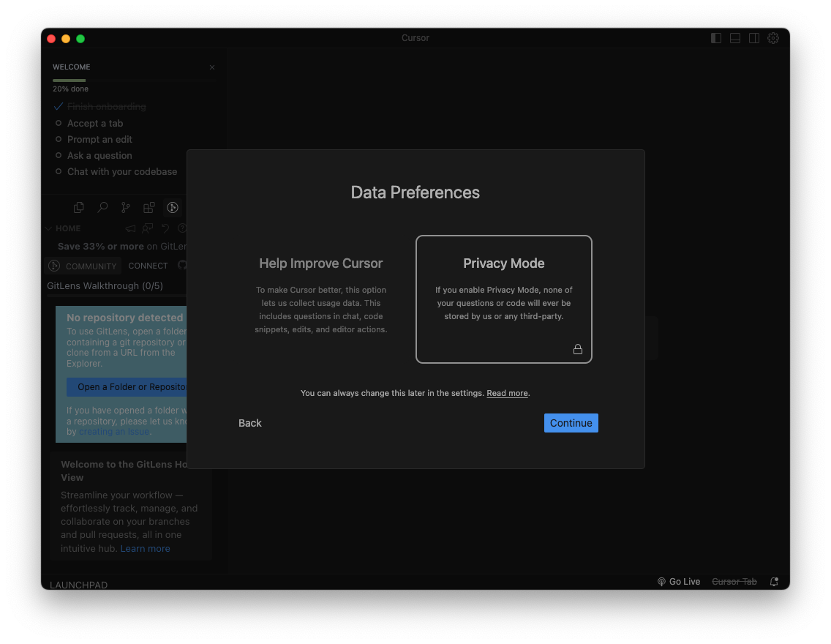Click Go Live in status bar
This screenshot has height=644, width=831.
(678, 582)
